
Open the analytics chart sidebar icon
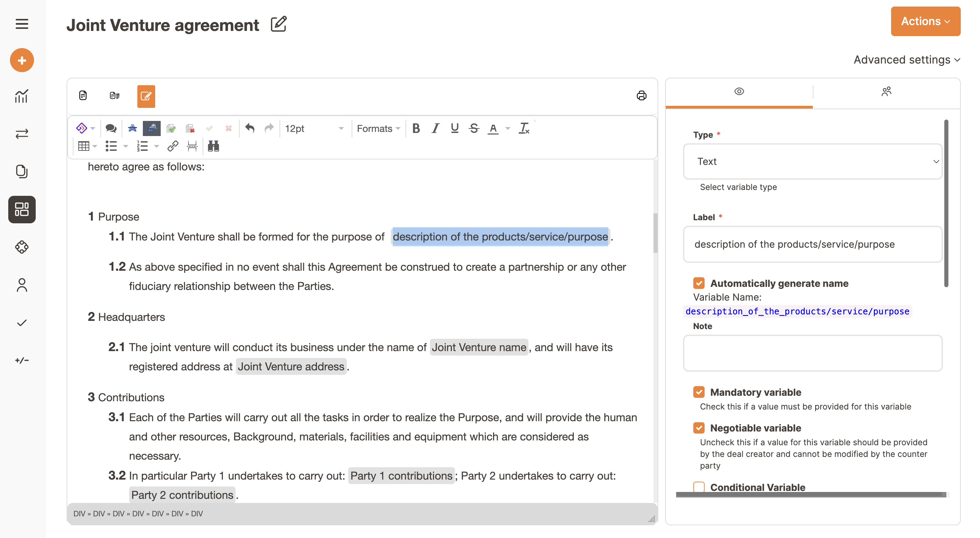22,96
